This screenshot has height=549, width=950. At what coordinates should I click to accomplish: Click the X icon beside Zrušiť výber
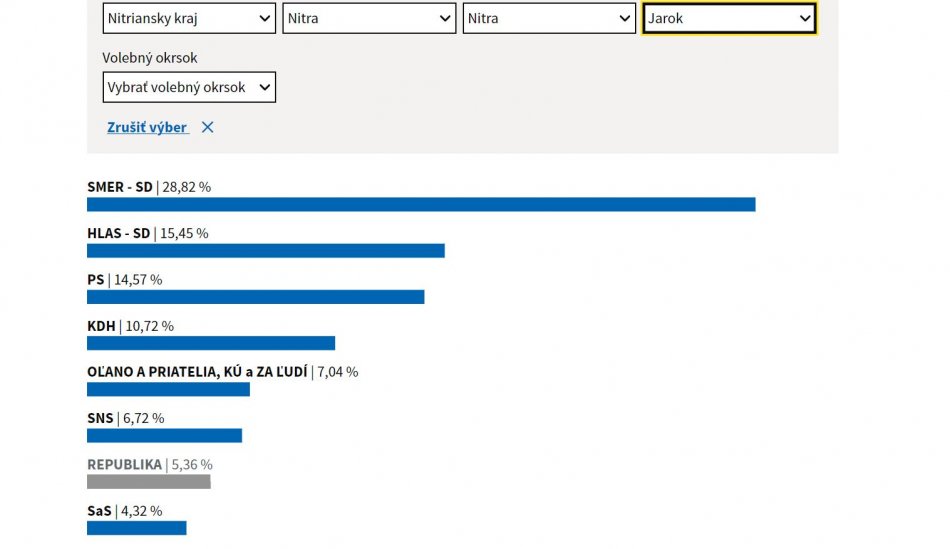pyautogui.click(x=207, y=127)
